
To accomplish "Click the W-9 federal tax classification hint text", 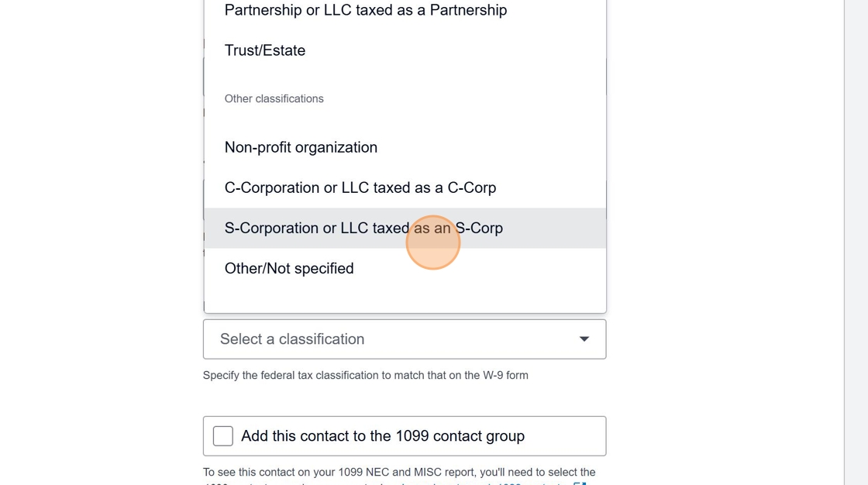I will click(x=366, y=375).
